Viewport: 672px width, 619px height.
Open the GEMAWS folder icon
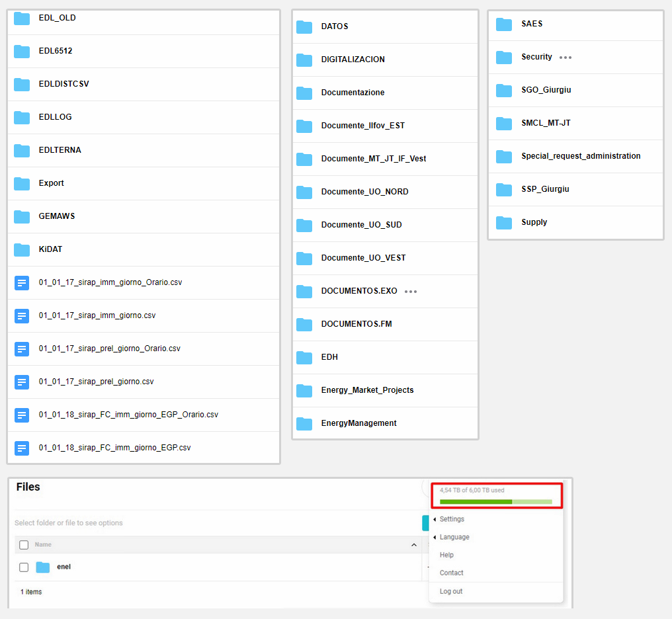point(22,217)
